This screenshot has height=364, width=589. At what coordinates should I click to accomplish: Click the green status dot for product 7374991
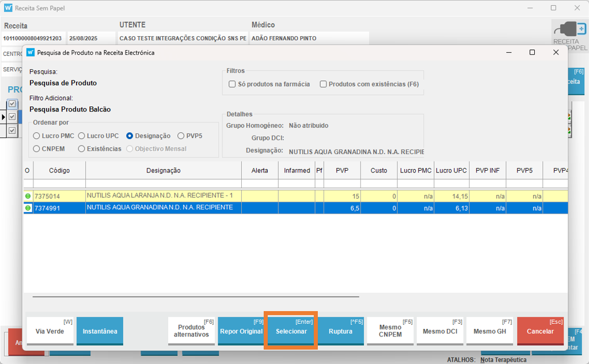pyautogui.click(x=28, y=208)
